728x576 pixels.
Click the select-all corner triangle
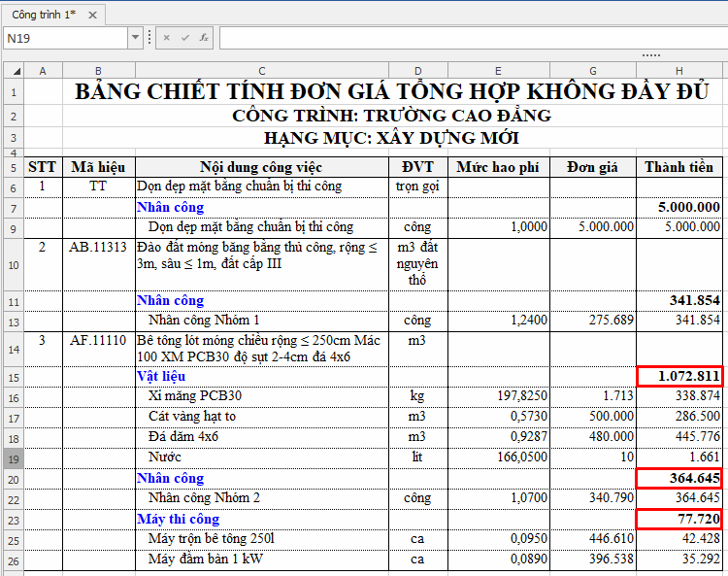click(x=14, y=71)
